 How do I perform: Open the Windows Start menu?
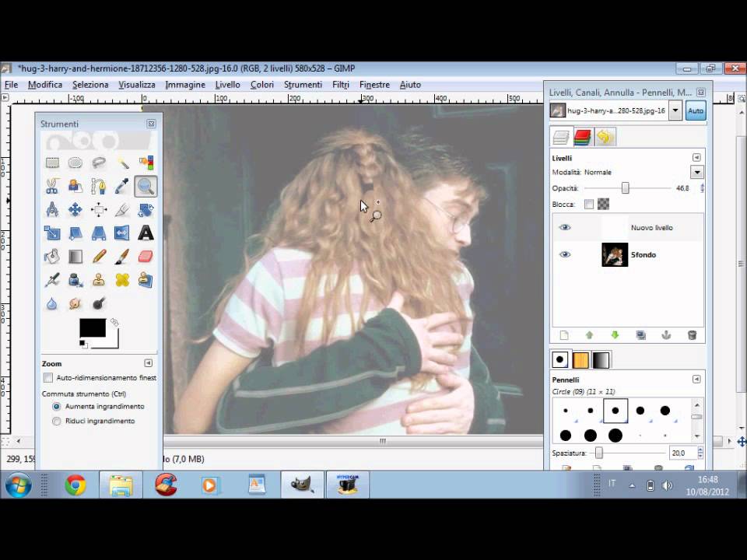pos(18,485)
